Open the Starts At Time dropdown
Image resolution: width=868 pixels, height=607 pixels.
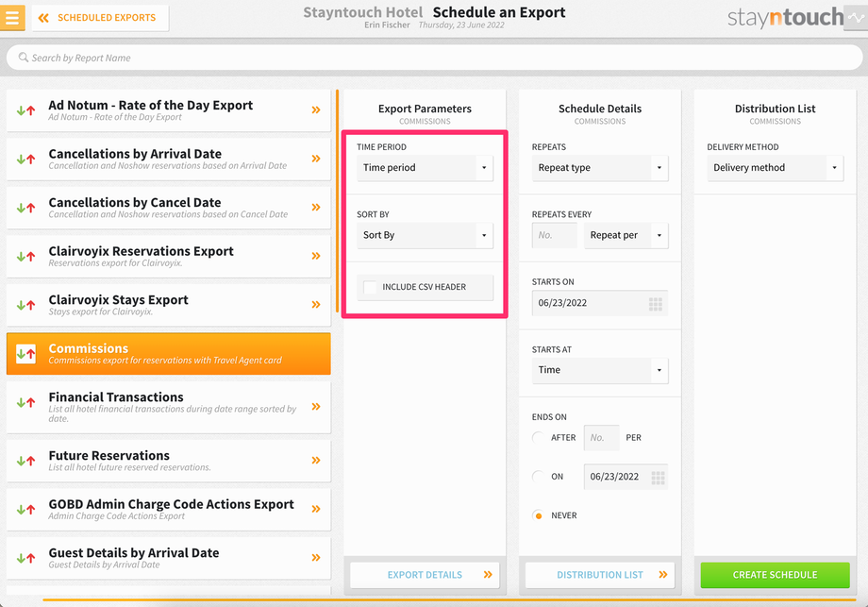[600, 370]
